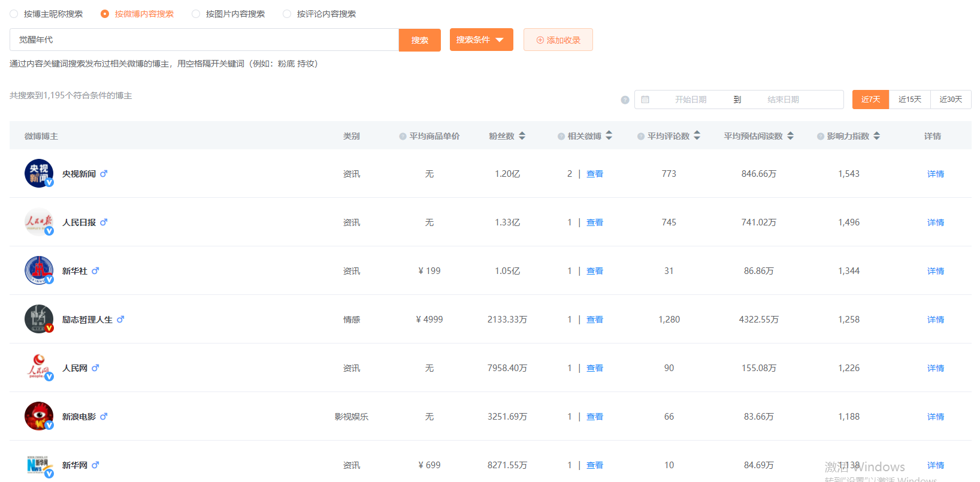Open 详情 details for 人民日报

click(936, 222)
